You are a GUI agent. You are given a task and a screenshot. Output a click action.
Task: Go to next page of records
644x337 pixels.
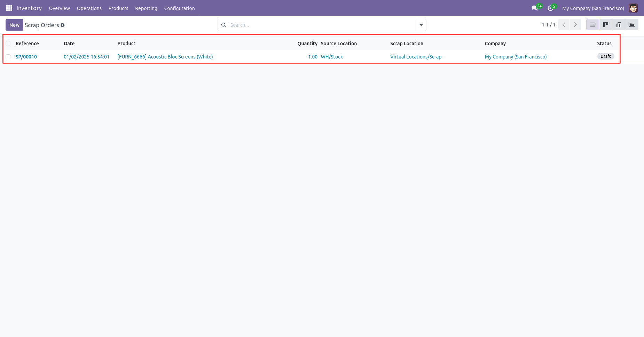(575, 25)
